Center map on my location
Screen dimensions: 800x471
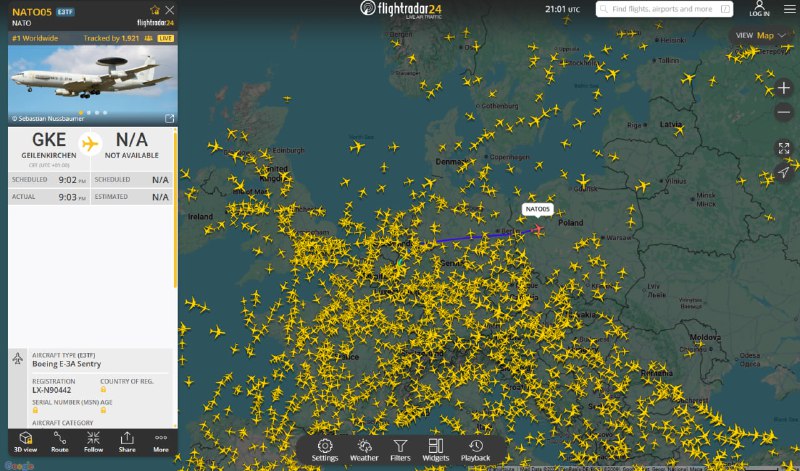click(784, 172)
